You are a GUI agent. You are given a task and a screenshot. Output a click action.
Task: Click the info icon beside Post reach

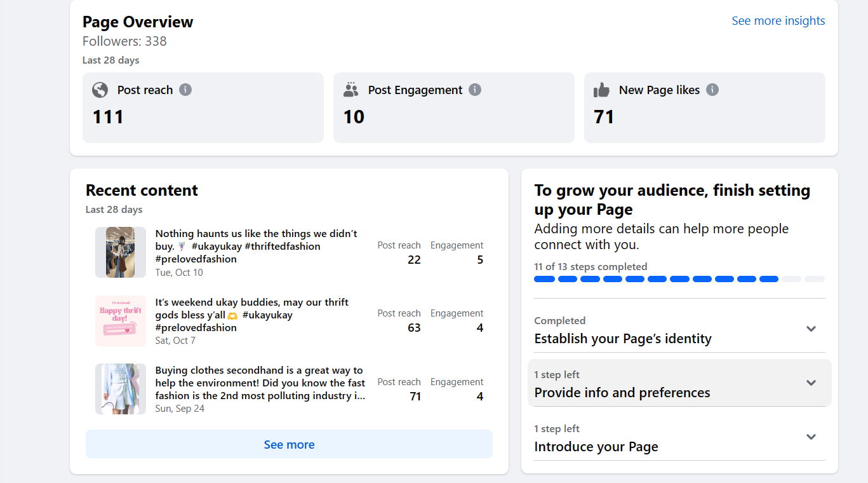pyautogui.click(x=185, y=90)
